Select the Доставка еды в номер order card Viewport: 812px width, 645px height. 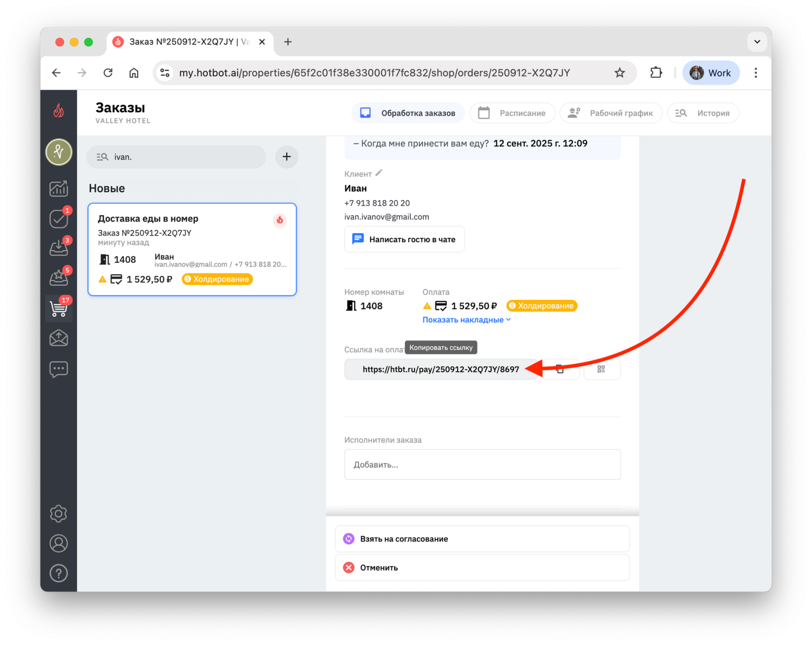coord(192,249)
